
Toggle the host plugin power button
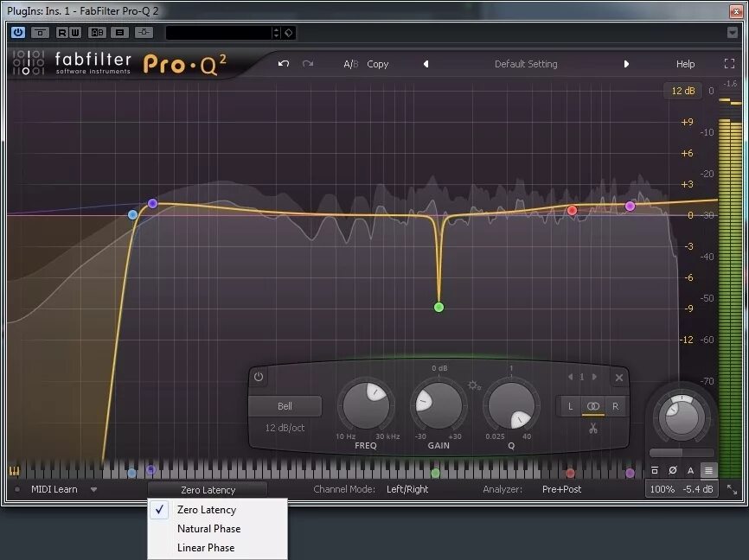[x=18, y=33]
